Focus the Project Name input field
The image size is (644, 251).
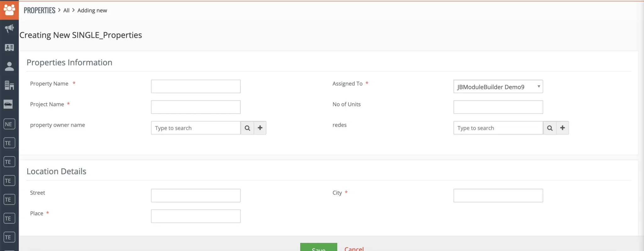point(196,107)
